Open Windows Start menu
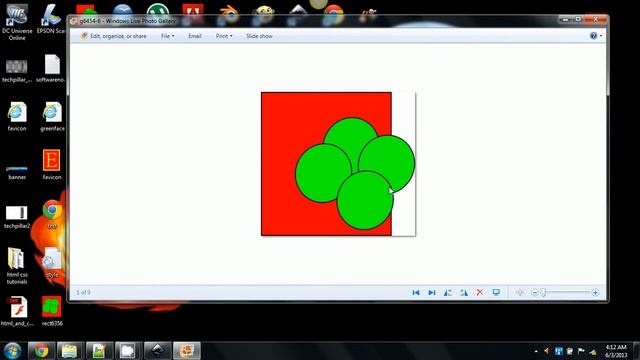 (12, 351)
